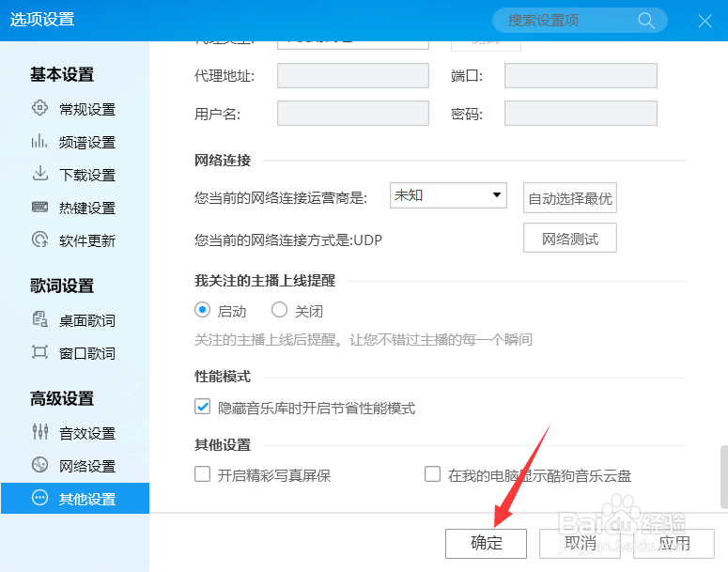The height and width of the screenshot is (572, 728).
Task: Confirm settings with 确定 button
Action: pyautogui.click(x=486, y=544)
